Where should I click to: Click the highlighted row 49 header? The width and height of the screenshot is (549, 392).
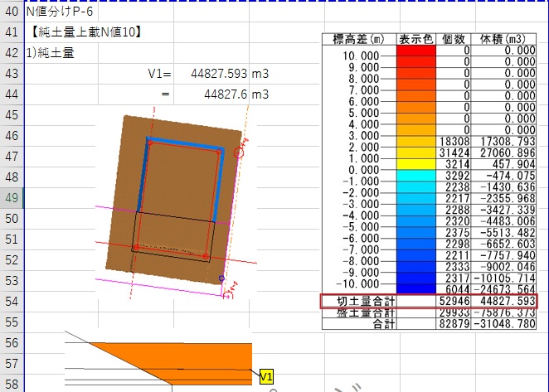pos(11,197)
